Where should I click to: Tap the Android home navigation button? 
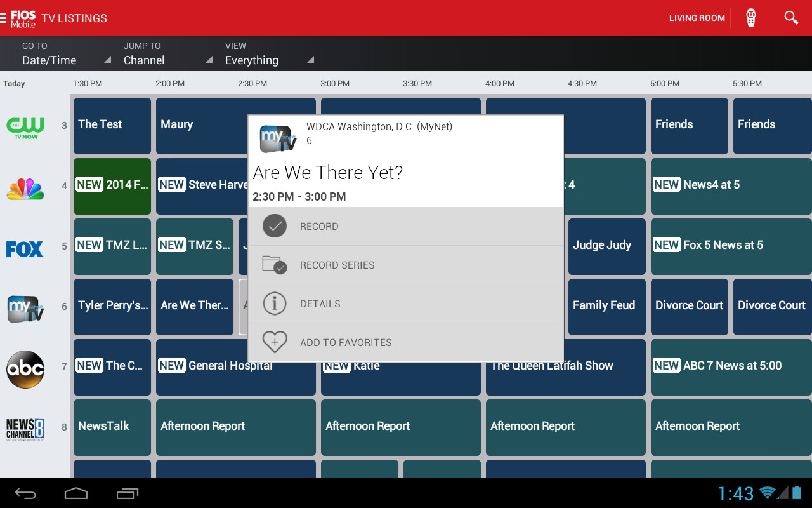pos(76,493)
